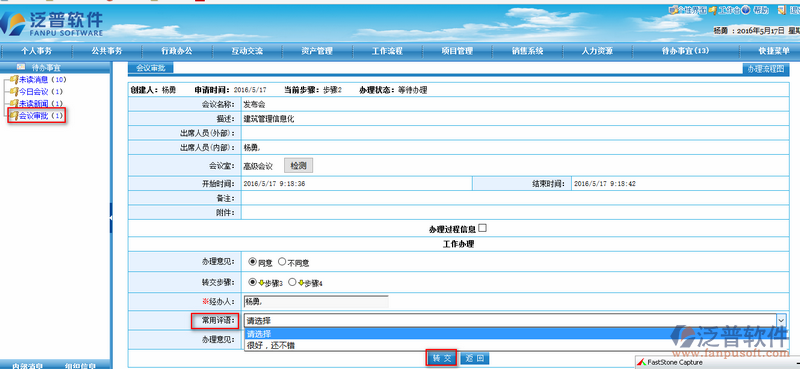Click the blue 帮助 help icon
Viewport: 800px width, 369px height.
coord(746,10)
